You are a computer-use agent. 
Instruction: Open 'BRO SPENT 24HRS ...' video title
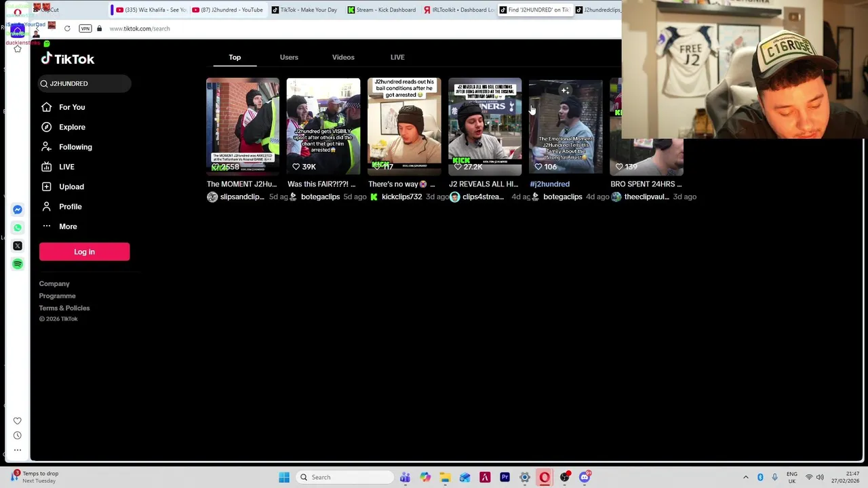646,184
